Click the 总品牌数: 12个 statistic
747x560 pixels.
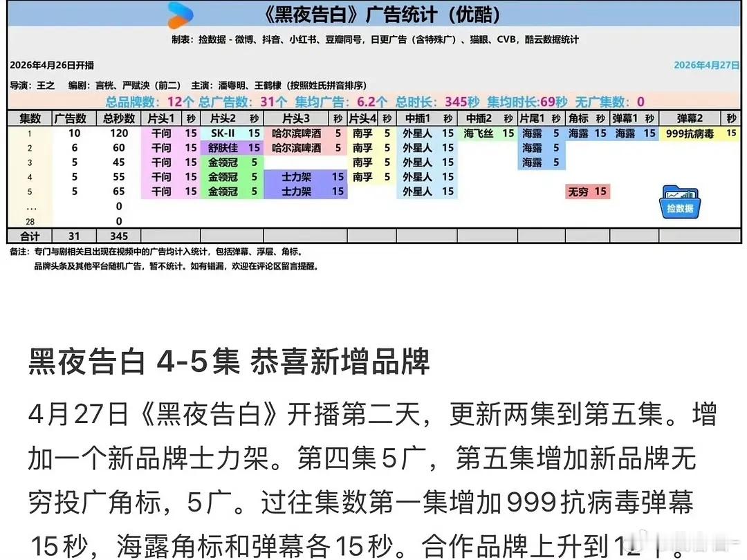click(149, 102)
